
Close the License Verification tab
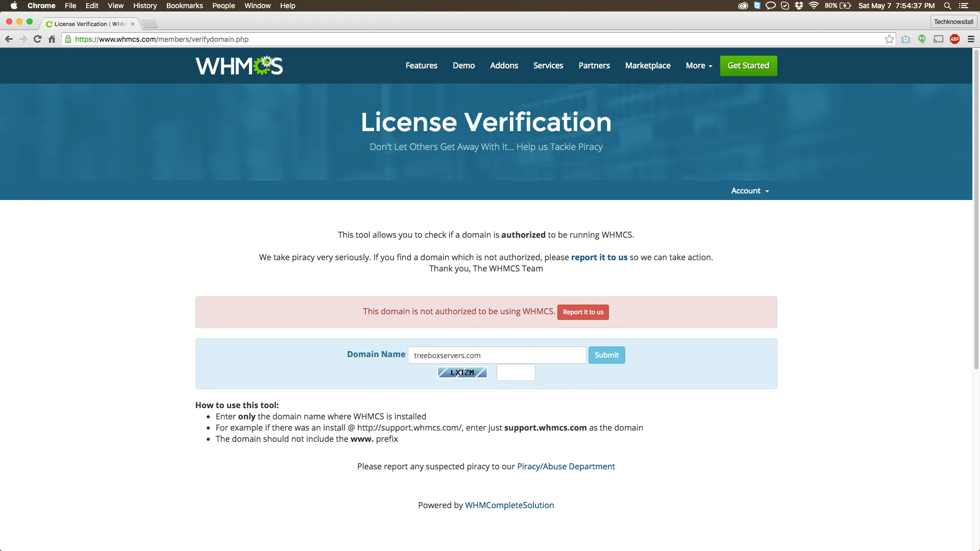(133, 24)
